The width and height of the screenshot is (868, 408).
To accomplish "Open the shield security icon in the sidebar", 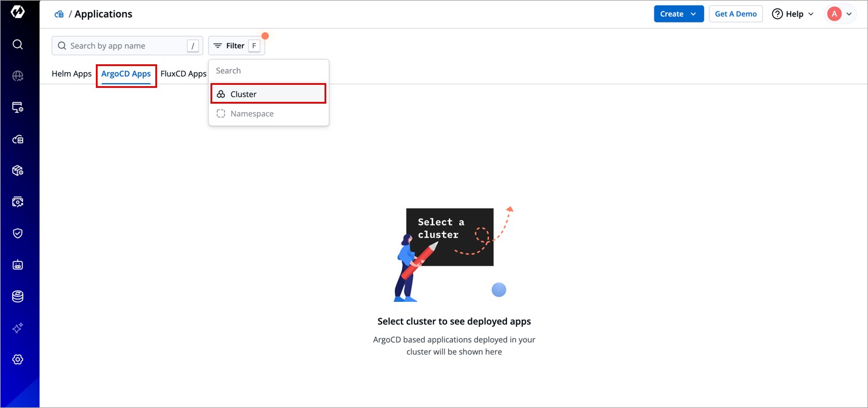I will 18,233.
